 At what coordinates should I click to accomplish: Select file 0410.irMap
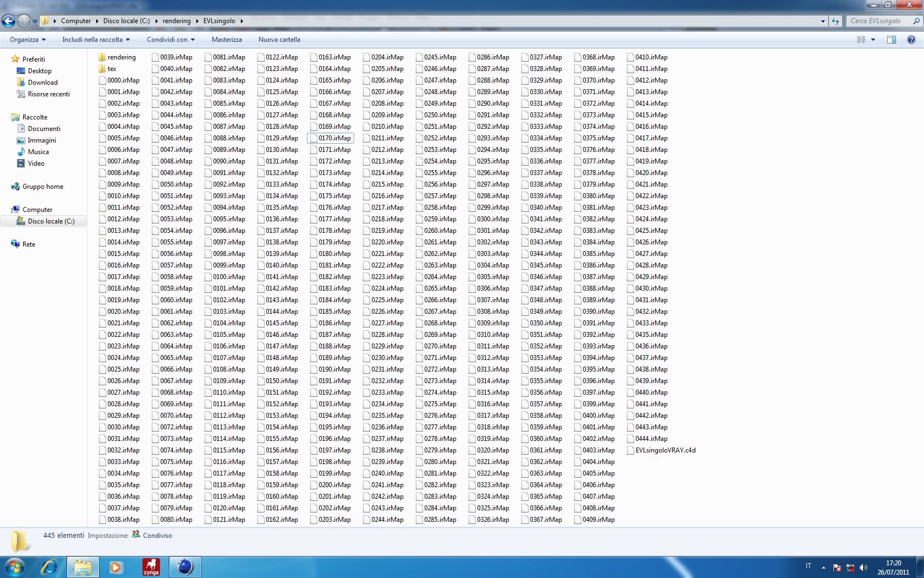647,57
